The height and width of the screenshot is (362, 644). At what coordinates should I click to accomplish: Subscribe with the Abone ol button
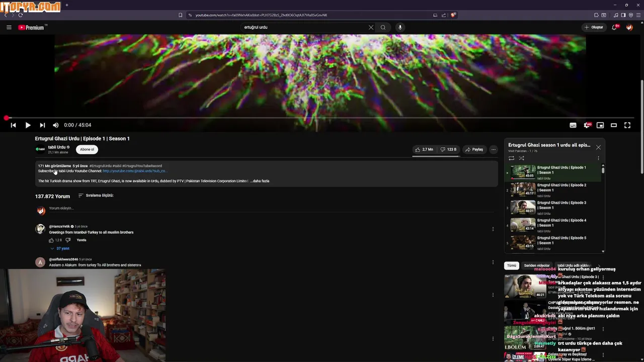tap(87, 149)
